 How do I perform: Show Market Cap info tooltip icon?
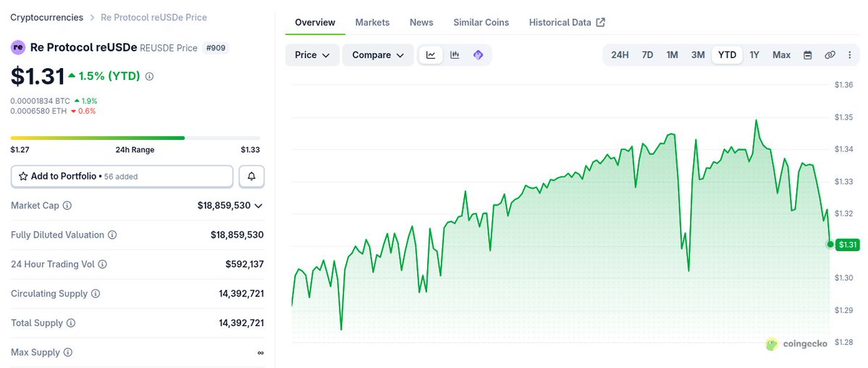coord(67,206)
